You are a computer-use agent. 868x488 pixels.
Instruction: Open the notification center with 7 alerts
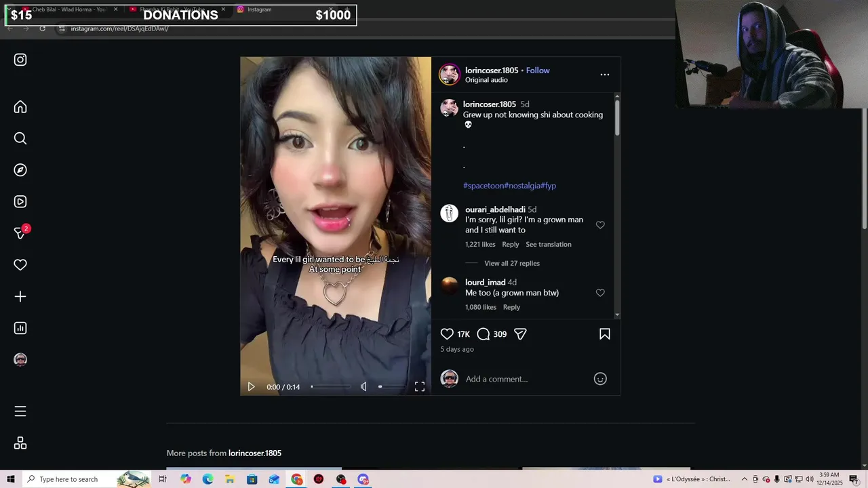[854, 479]
